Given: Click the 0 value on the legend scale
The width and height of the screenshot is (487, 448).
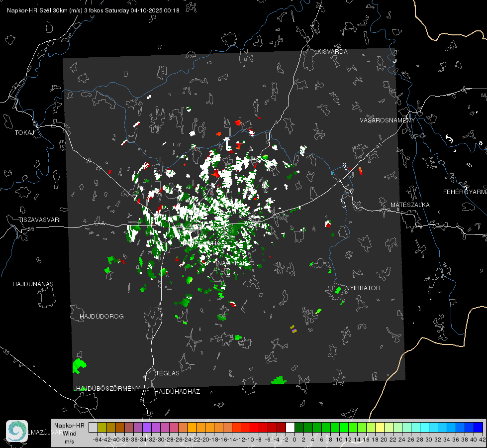Looking at the screenshot, I should [x=294, y=440].
